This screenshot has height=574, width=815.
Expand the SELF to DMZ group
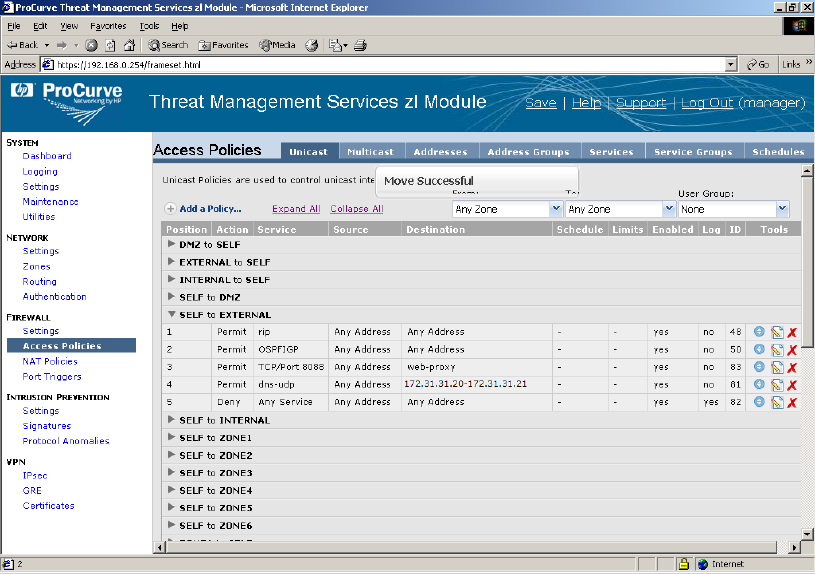coord(171,296)
